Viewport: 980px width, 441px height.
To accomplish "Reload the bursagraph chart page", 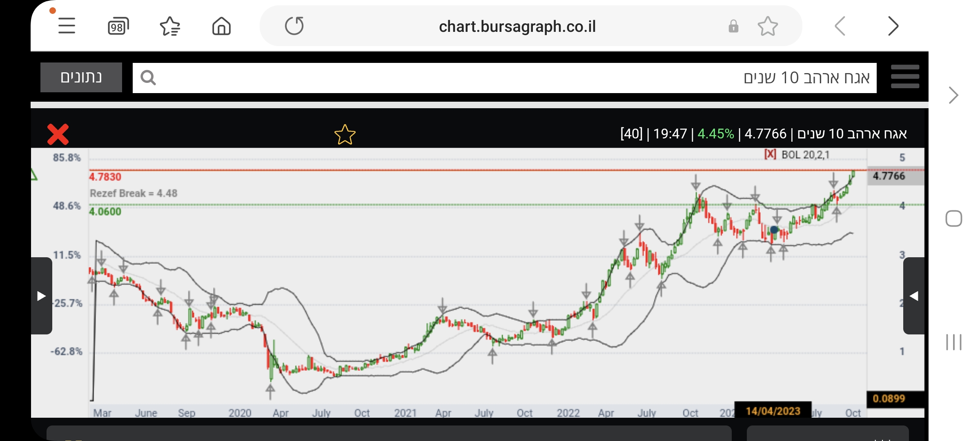I will (294, 26).
